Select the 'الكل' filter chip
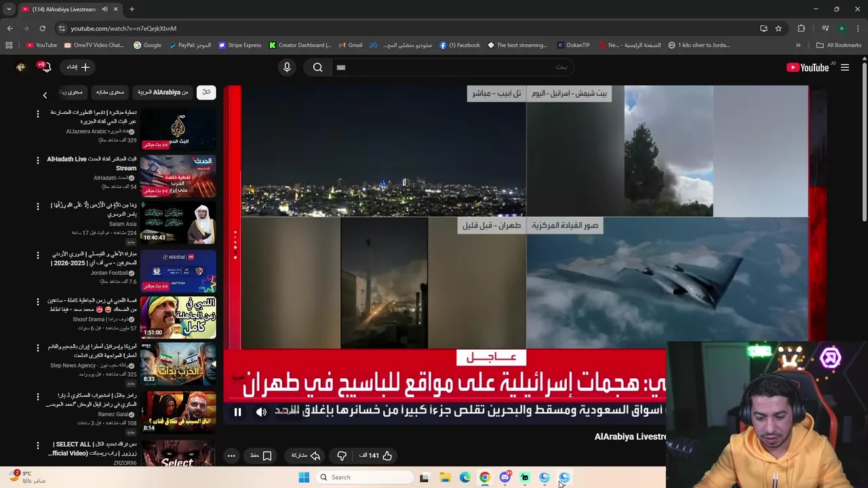 tap(206, 92)
